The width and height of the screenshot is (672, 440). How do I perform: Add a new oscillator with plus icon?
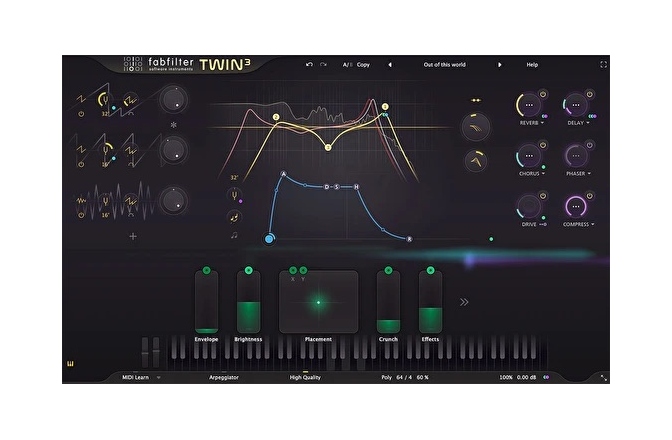[133, 236]
